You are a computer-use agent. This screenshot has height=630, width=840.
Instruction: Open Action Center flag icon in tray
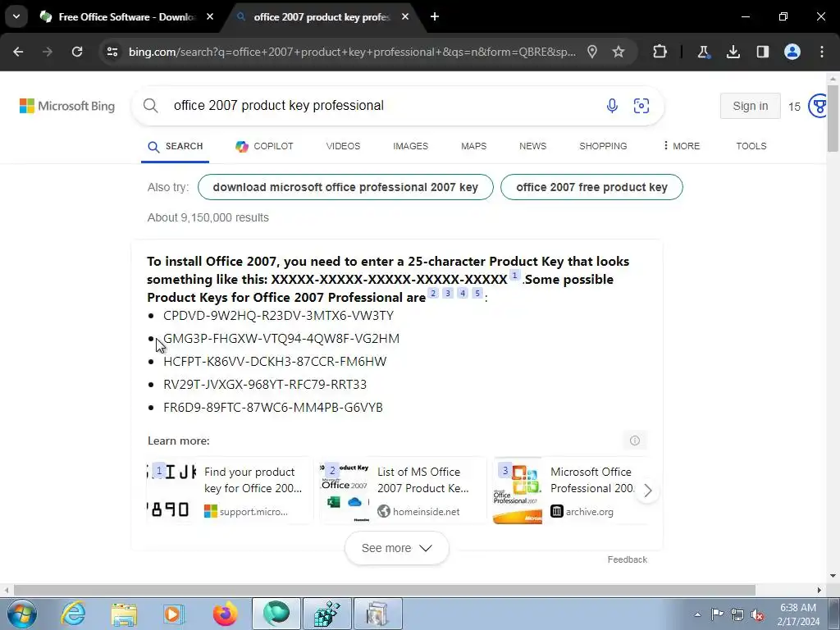[x=717, y=614]
